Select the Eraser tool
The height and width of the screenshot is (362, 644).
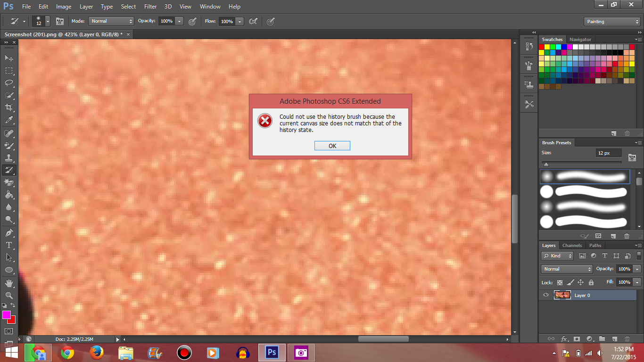coord(9,182)
